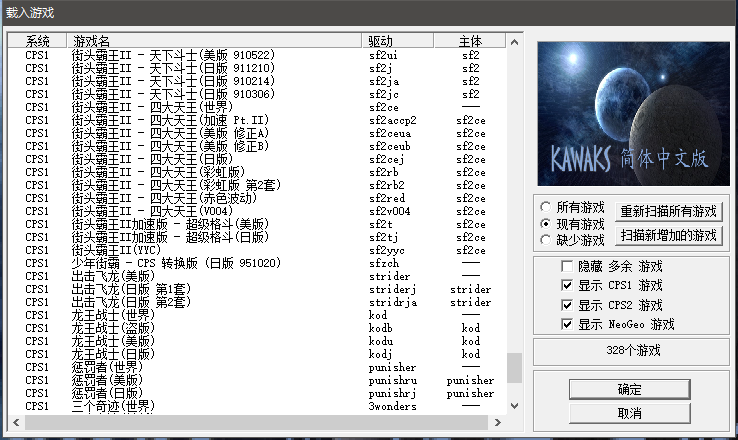The height and width of the screenshot is (440, 738).
Task: Click the 主体 column header
Action: tap(470, 41)
